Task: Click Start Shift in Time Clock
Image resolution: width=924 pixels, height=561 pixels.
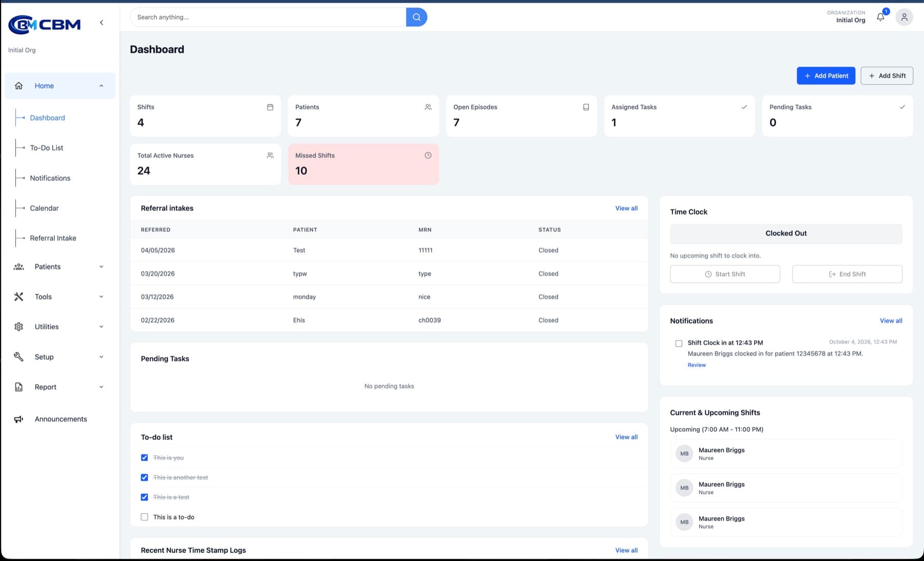Action: click(x=725, y=274)
